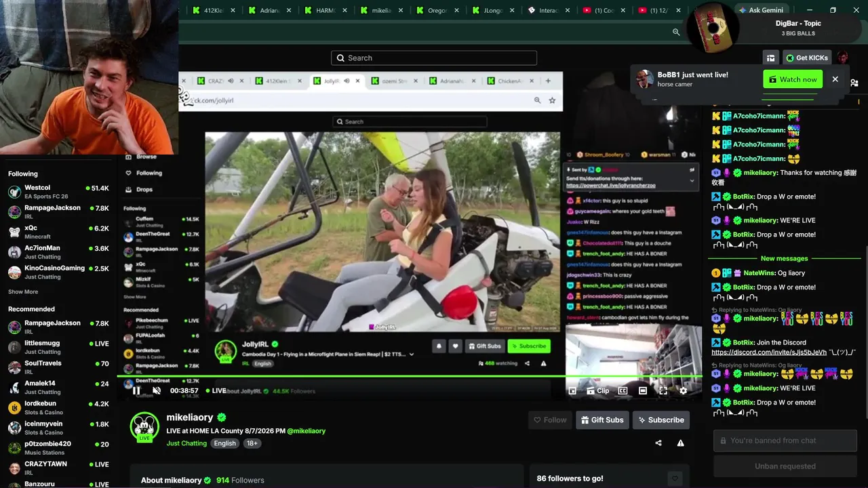Click the browser zoom magnifier icon
Viewport: 868px width, 488px height.
676,32
